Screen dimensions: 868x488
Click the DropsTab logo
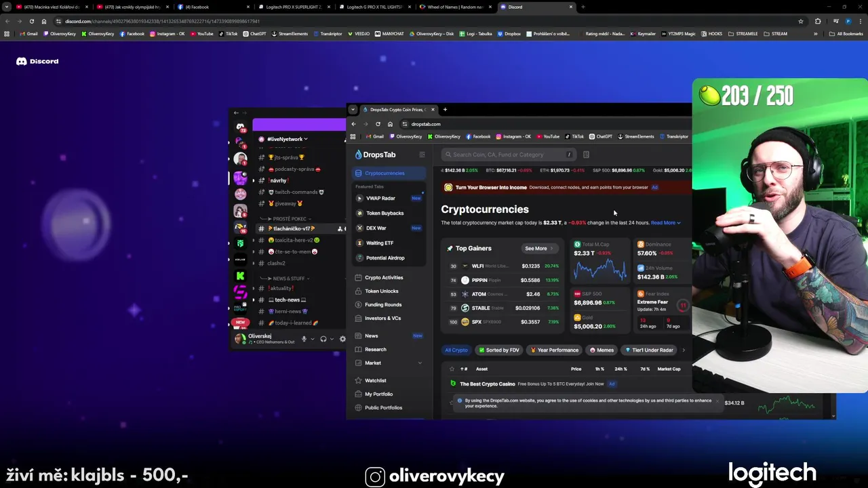[375, 155]
